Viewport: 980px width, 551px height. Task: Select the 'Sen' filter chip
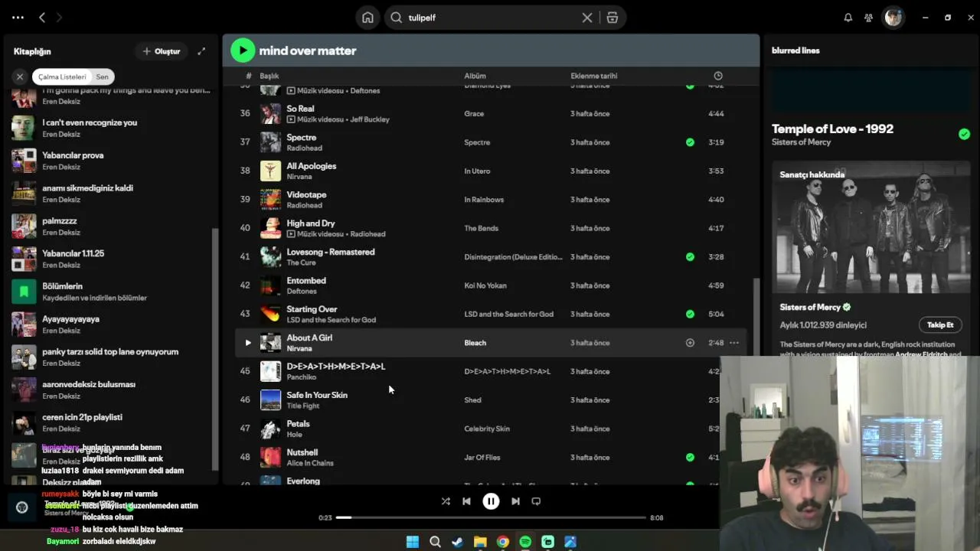click(x=103, y=77)
